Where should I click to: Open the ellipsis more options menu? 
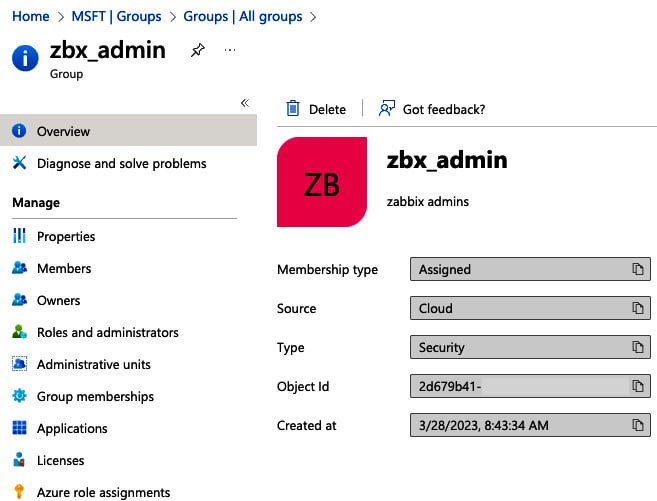(230, 50)
